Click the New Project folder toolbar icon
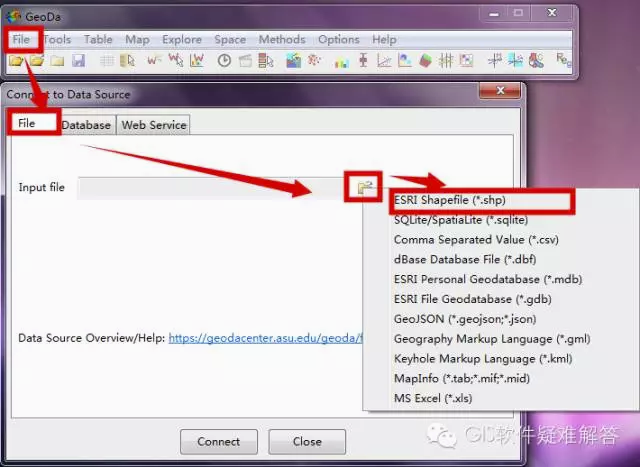The height and width of the screenshot is (467, 640). 16,61
